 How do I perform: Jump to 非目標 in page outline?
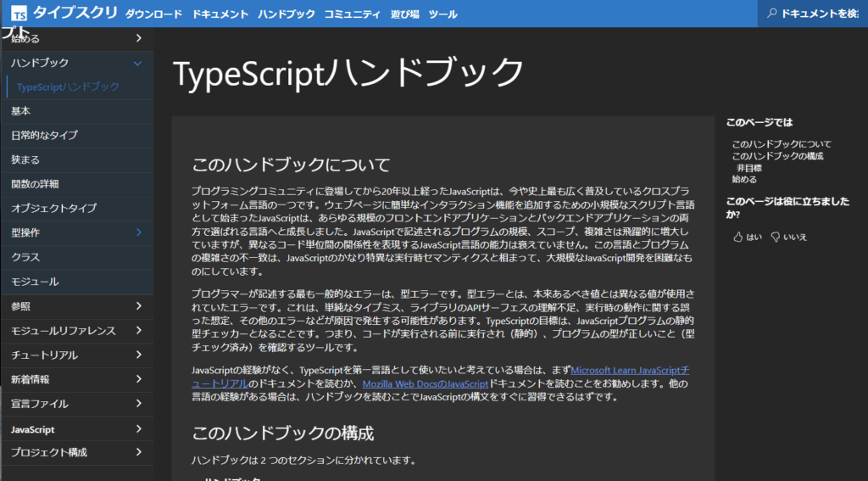(x=749, y=168)
